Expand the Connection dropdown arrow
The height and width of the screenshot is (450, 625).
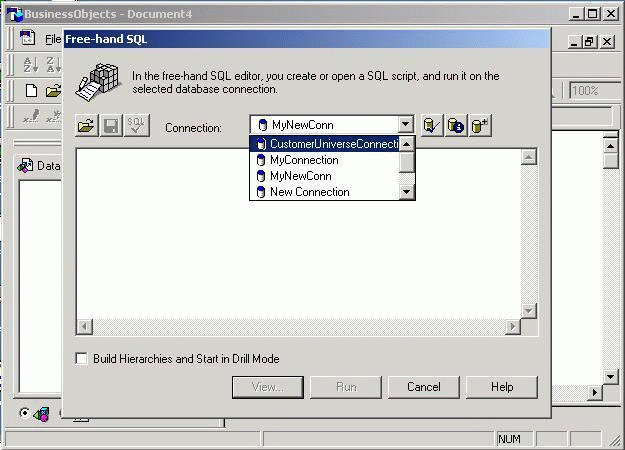tap(405, 125)
